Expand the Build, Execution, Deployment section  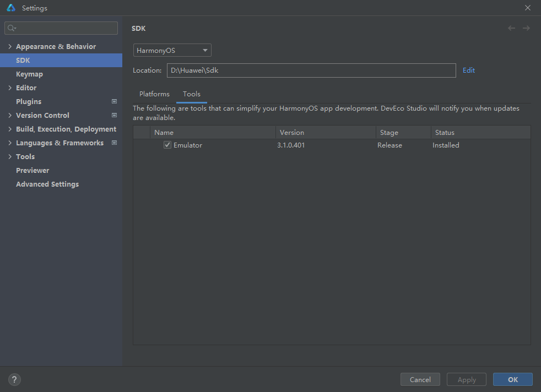pyautogui.click(x=10, y=129)
